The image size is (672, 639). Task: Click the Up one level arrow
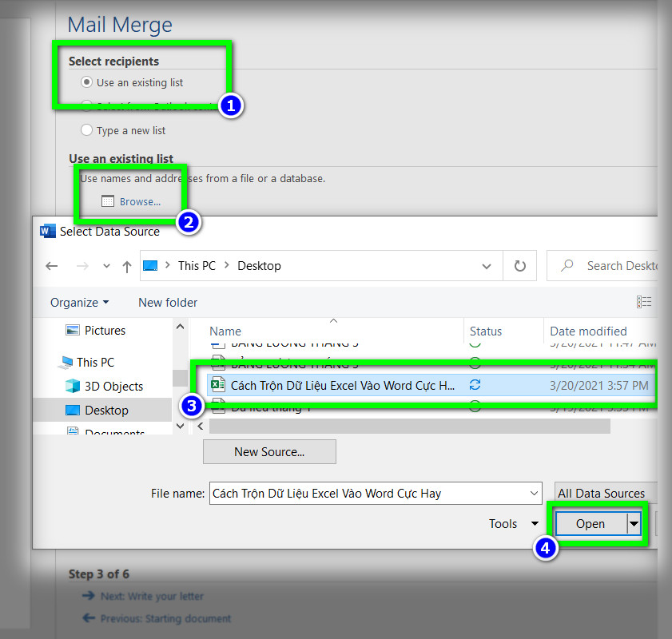[126, 266]
